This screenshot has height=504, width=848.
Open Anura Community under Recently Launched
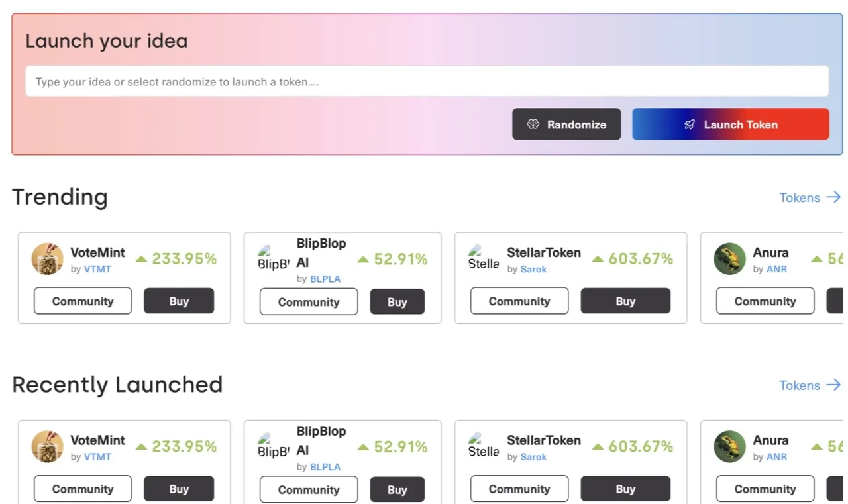point(765,489)
